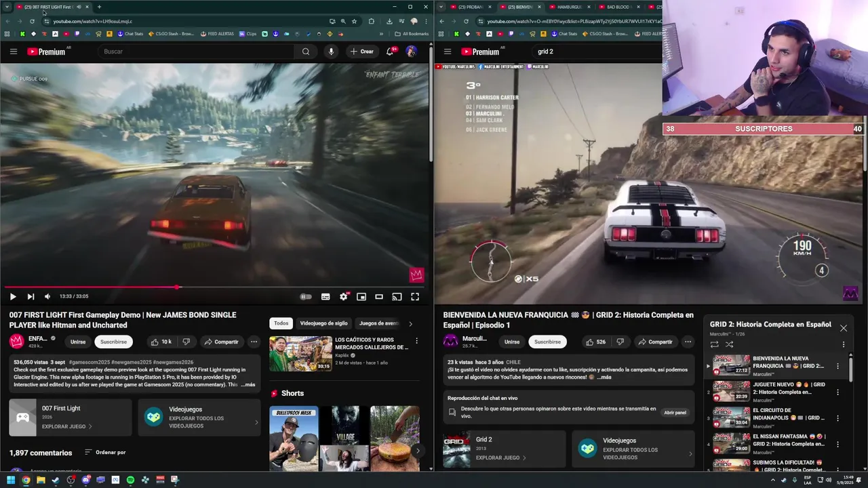Switch left player to theater mode

pyautogui.click(x=379, y=296)
